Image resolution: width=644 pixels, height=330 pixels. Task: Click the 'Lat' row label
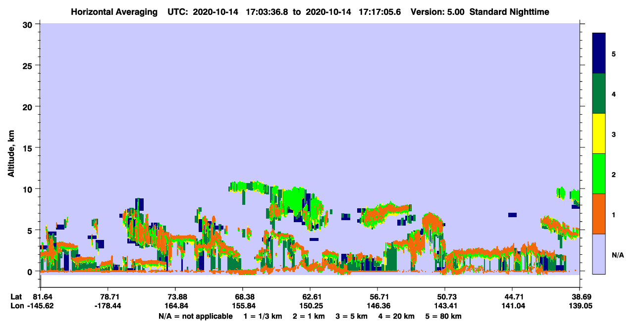(x=15, y=296)
